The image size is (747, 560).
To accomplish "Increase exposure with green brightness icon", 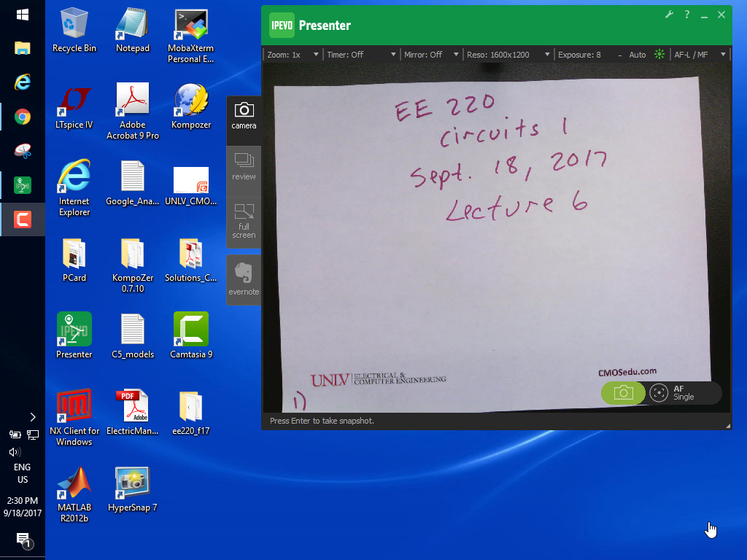I will click(x=659, y=54).
